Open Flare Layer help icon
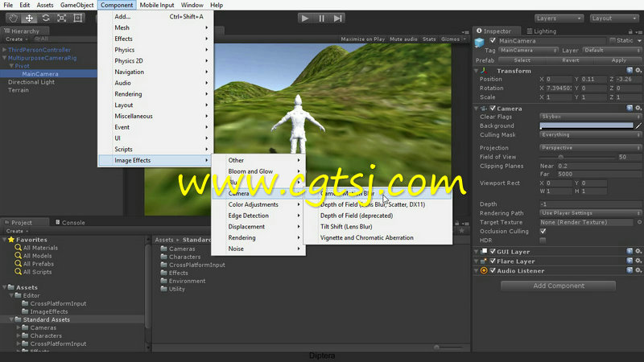Screen dimensions: 644x362 [630, 261]
